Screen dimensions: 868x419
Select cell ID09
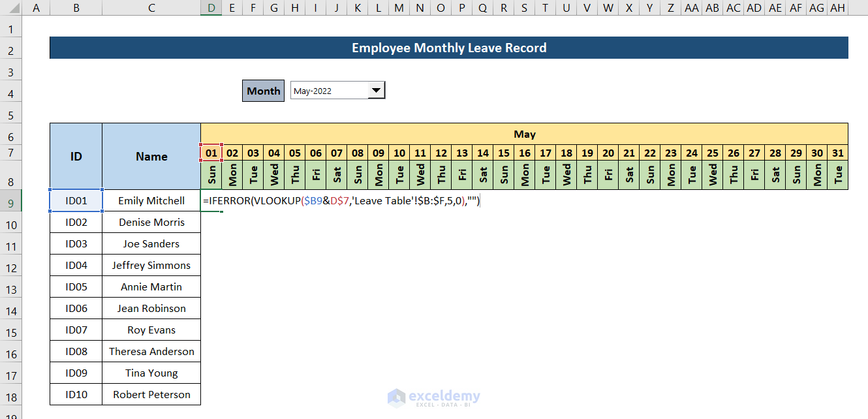(76, 373)
